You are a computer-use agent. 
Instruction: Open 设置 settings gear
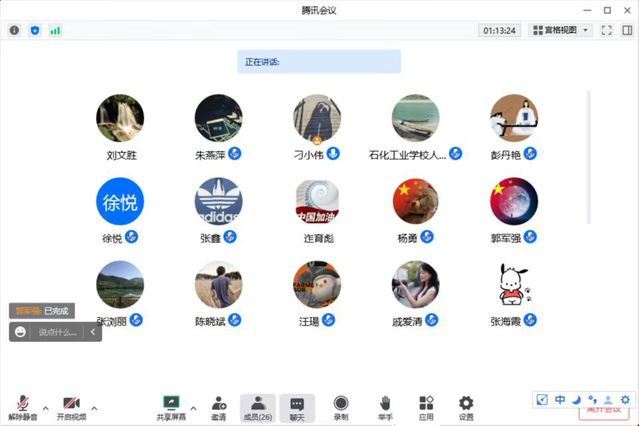(x=466, y=406)
